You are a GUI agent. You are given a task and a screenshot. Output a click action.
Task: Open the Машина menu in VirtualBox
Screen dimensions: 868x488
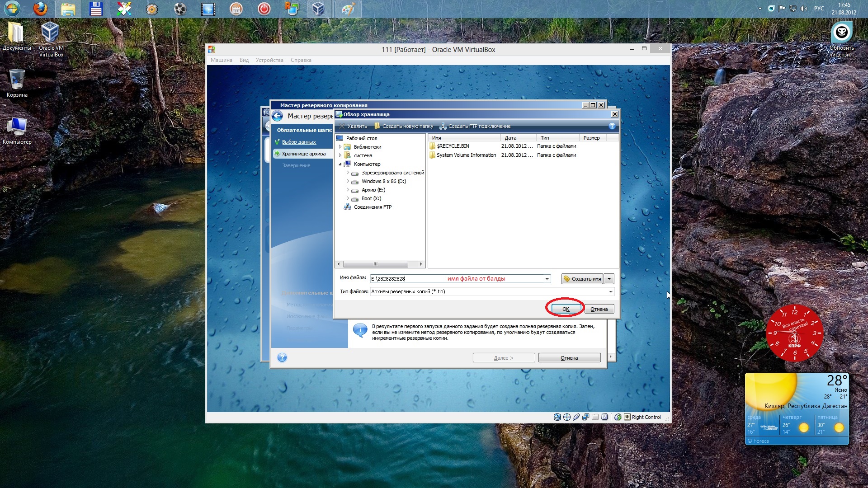point(222,60)
